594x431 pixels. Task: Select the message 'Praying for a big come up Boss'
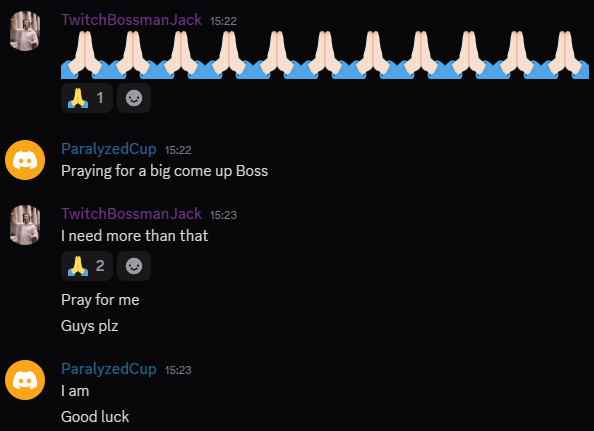164,171
